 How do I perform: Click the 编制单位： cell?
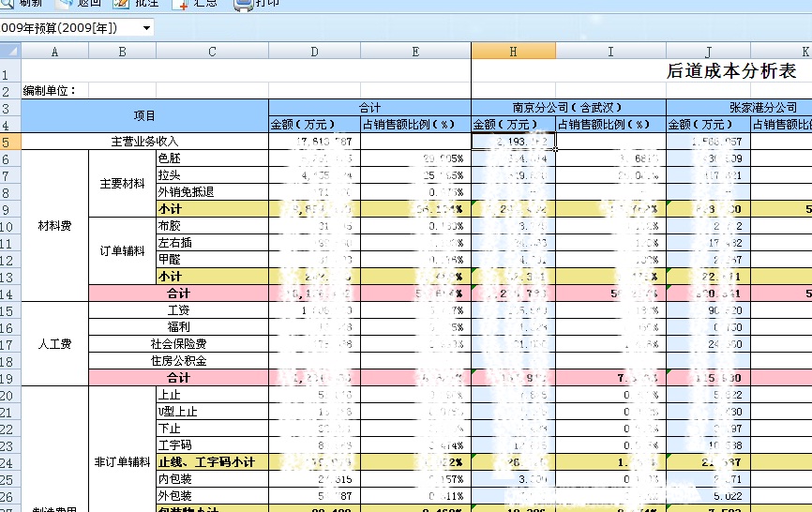55,91
